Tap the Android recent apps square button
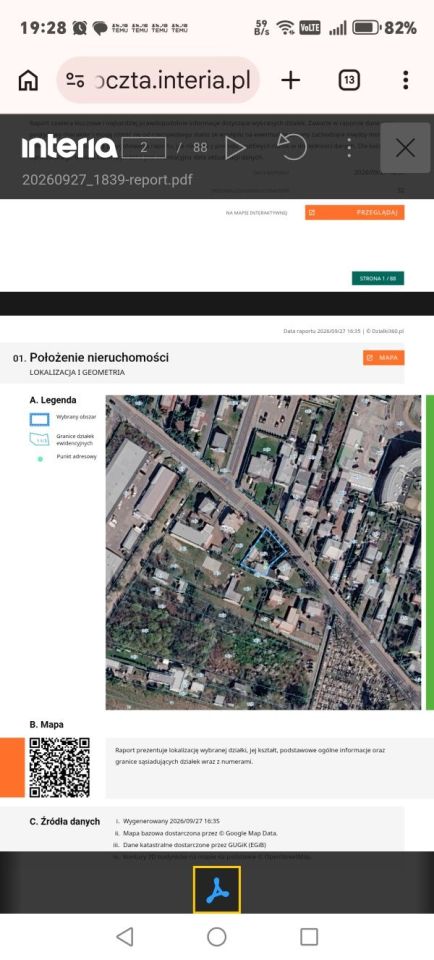Viewport: 434px width, 960px height. (x=309, y=936)
